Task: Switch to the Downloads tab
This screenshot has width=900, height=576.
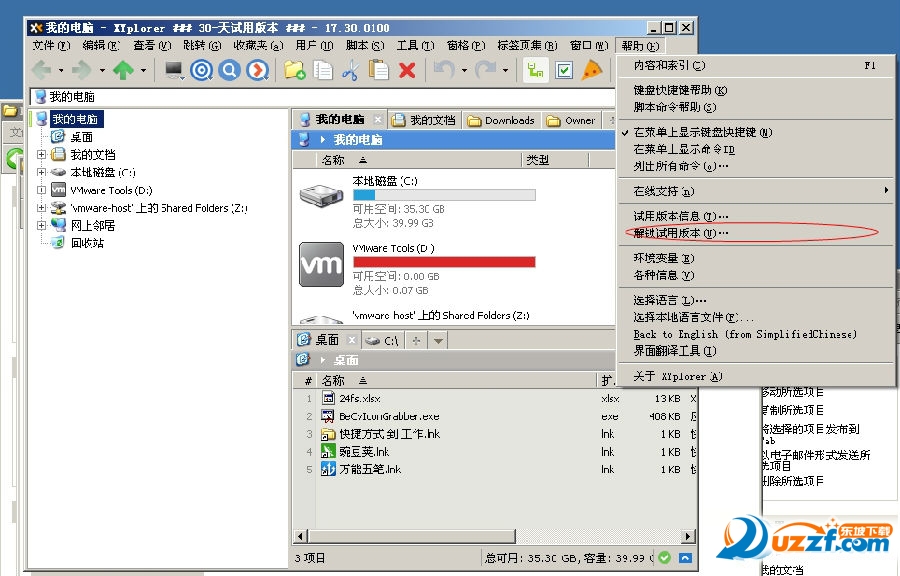Action: click(500, 119)
